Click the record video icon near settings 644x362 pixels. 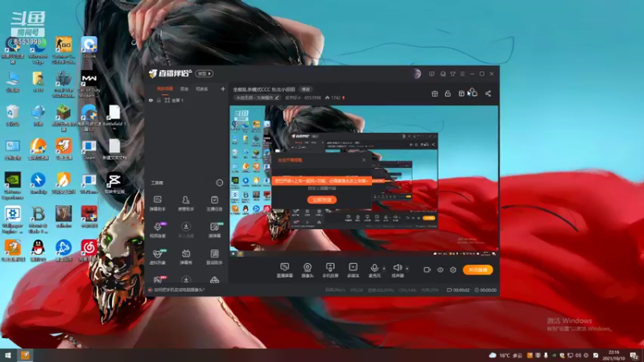(x=427, y=269)
